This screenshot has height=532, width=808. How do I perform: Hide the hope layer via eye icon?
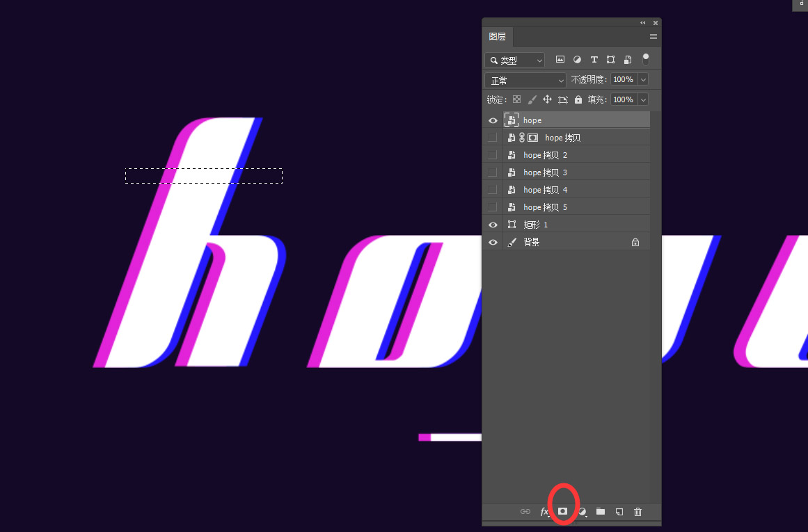(x=493, y=120)
